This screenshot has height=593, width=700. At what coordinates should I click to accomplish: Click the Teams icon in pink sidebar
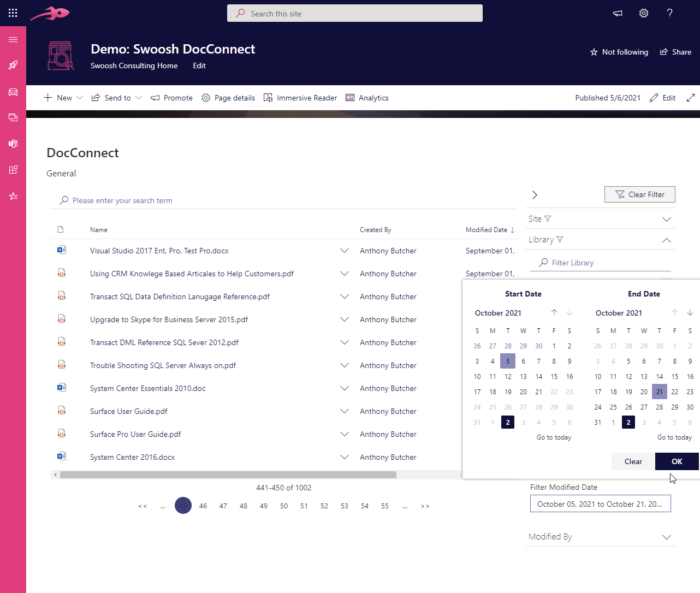point(13,144)
